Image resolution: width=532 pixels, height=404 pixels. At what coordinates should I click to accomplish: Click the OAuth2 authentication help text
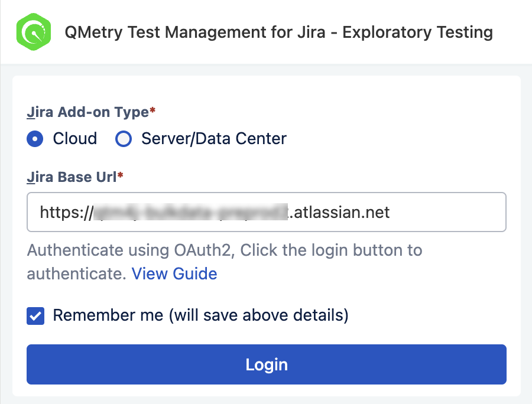(x=225, y=262)
